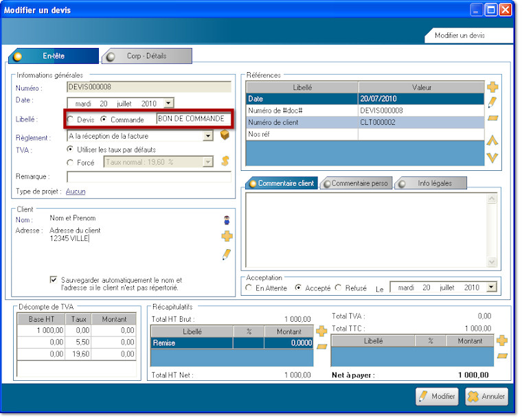
Task: Move reference row up with arrow icon
Action: click(x=492, y=141)
